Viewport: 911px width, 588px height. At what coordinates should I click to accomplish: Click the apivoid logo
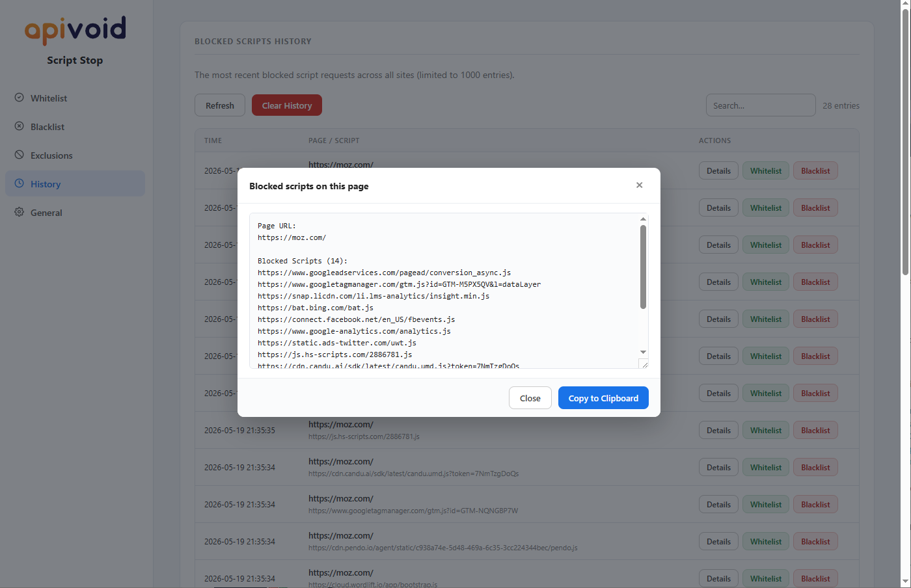[75, 30]
